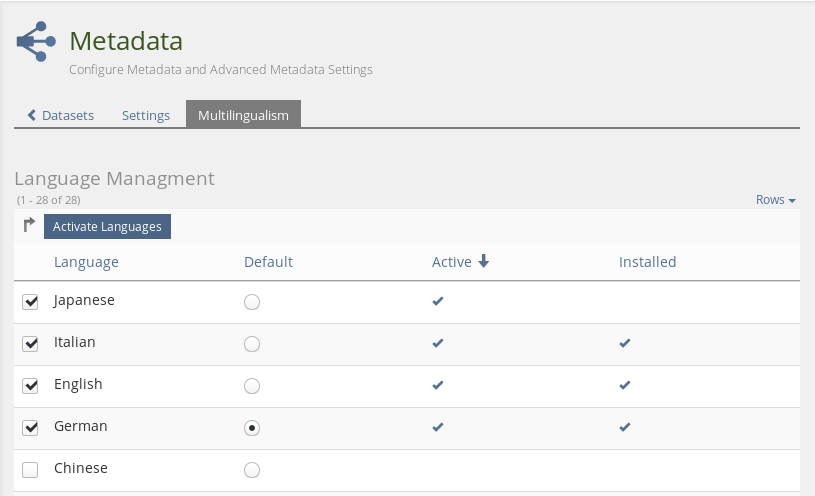The image size is (815, 496).
Task: Select the German default radio button
Action: [252, 428]
